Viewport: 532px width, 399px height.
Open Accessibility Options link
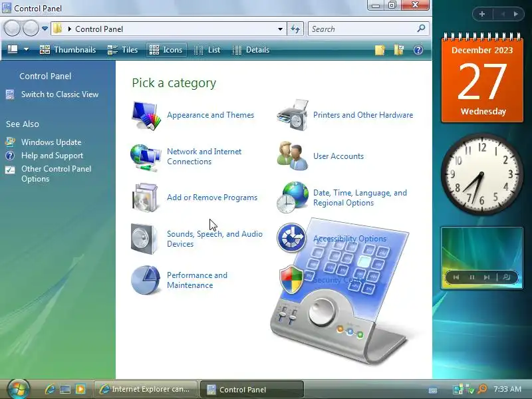coord(350,239)
